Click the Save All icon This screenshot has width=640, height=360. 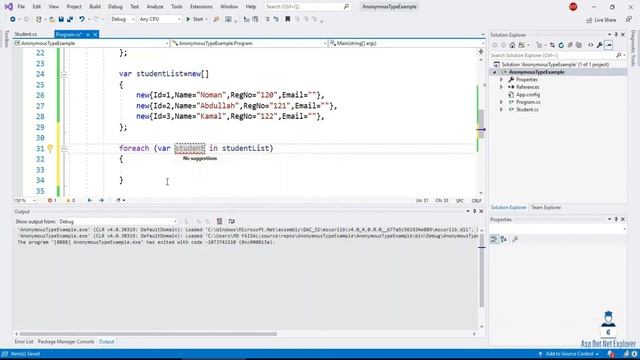[x=70, y=19]
